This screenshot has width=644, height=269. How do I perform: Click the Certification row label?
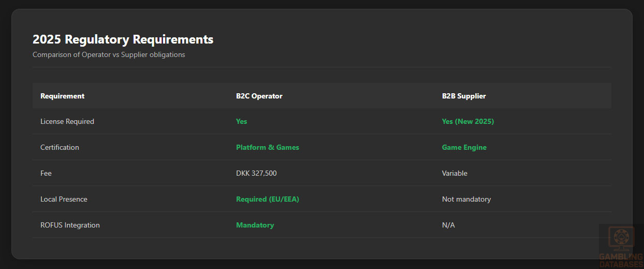tap(60, 147)
